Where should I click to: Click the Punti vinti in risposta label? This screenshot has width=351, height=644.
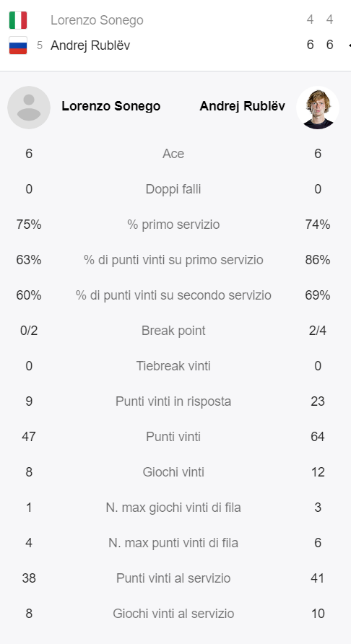click(173, 401)
